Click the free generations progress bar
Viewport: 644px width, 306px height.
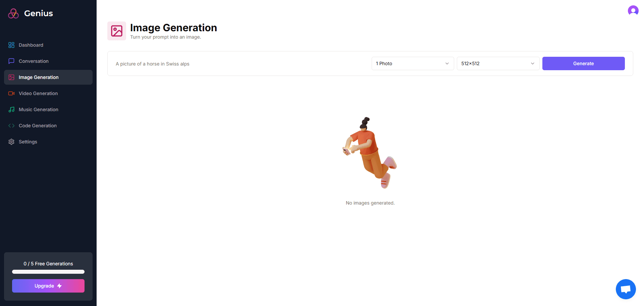click(48, 272)
